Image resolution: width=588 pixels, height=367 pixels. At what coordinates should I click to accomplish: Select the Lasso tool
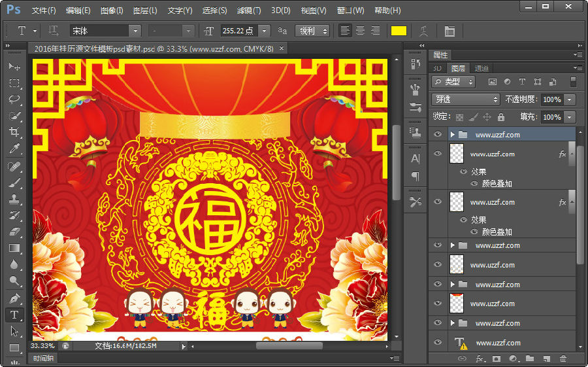[x=14, y=99]
